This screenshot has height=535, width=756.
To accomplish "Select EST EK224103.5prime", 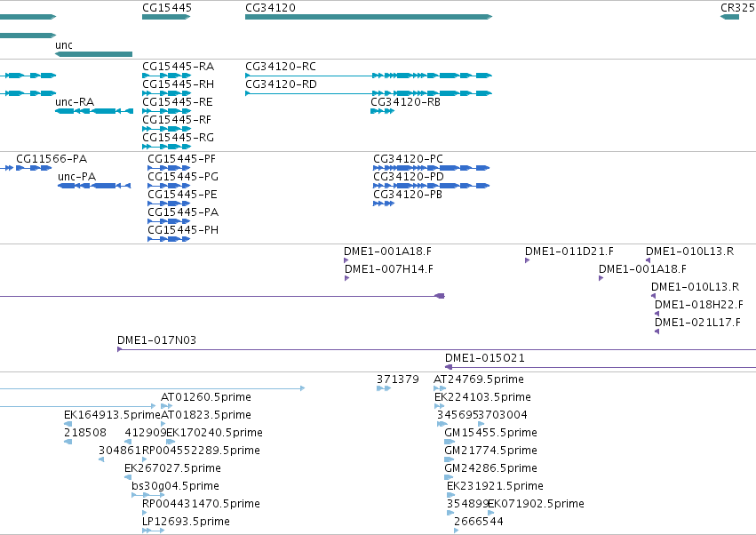I will tap(482, 397).
